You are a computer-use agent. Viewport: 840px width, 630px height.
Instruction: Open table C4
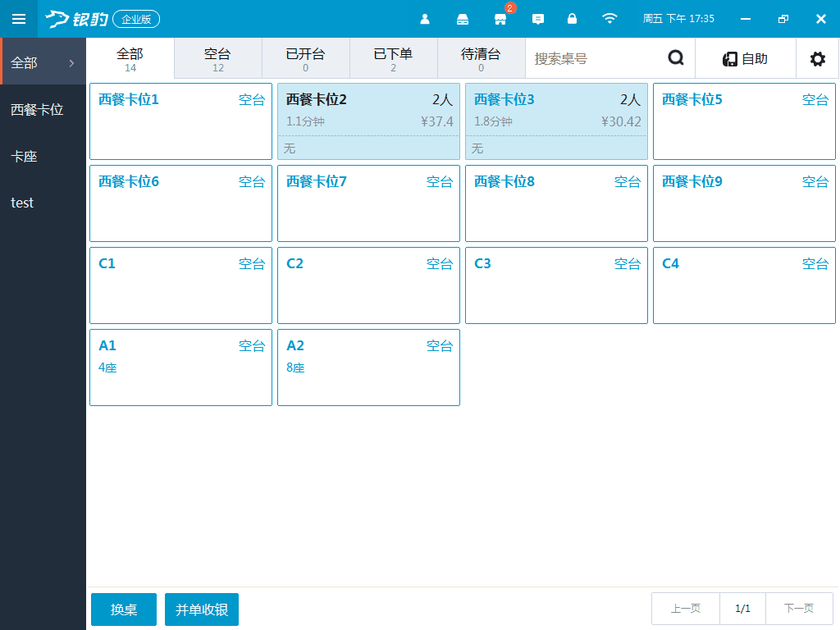tap(744, 285)
